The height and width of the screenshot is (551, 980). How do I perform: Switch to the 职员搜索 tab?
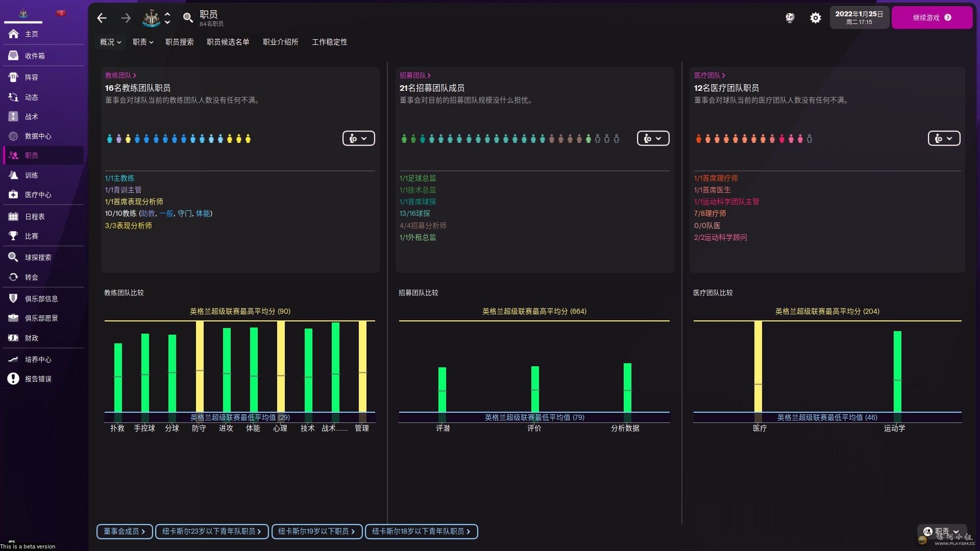pos(180,42)
